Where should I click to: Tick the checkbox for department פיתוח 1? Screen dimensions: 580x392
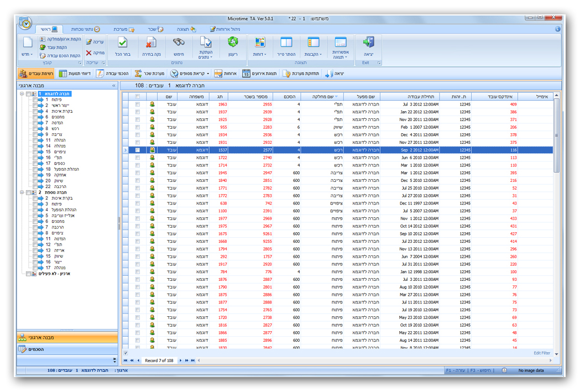[35, 100]
